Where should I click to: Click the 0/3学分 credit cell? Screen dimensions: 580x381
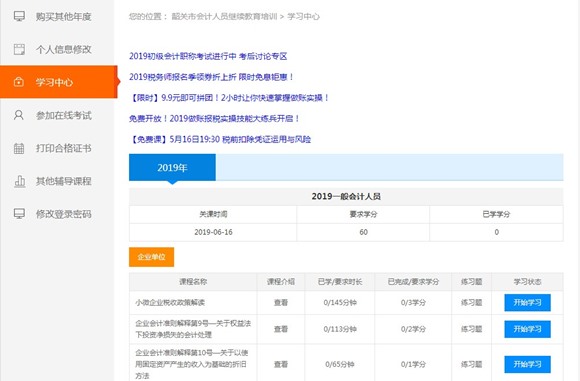(x=413, y=303)
